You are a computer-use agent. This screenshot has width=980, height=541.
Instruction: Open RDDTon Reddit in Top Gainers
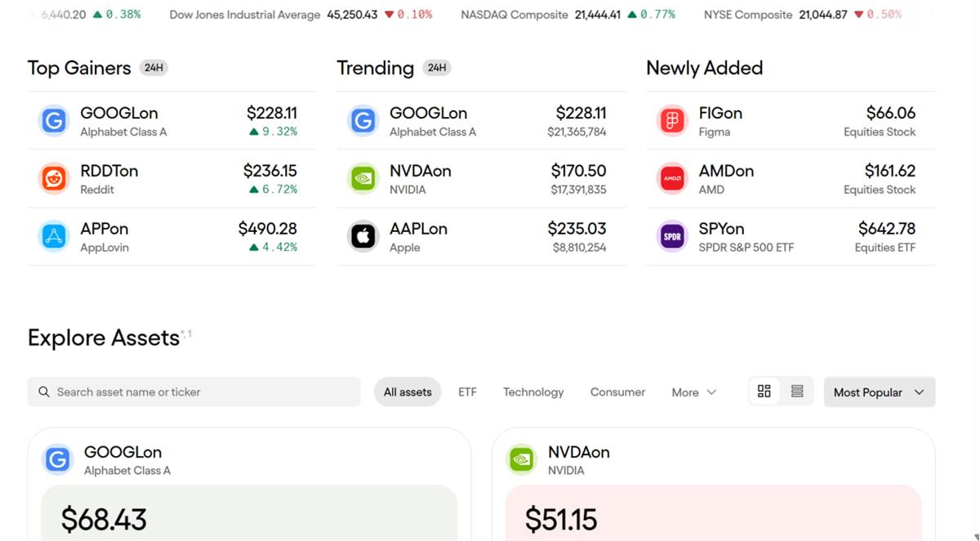click(171, 179)
